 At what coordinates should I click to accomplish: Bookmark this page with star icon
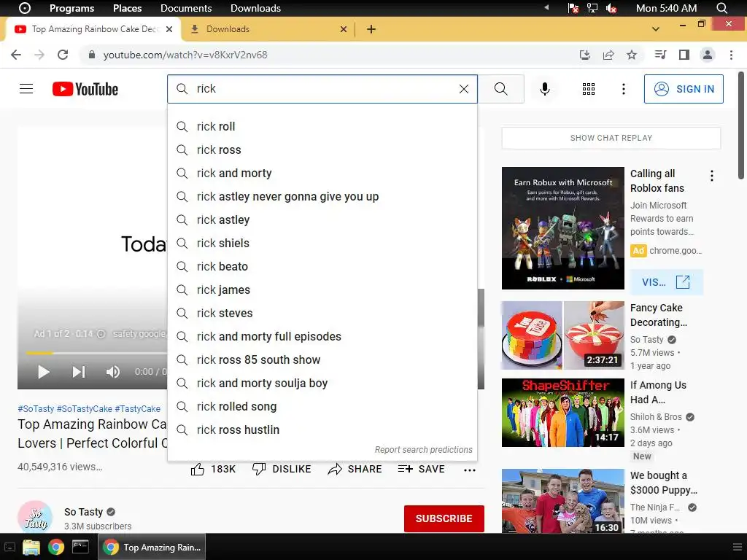tap(631, 55)
